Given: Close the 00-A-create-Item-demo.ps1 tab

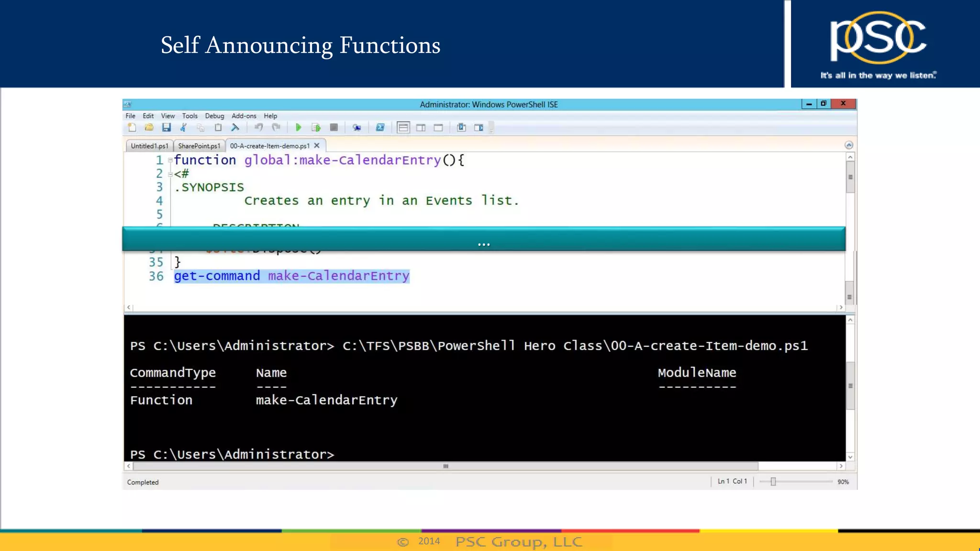Looking at the screenshot, I should [x=317, y=145].
